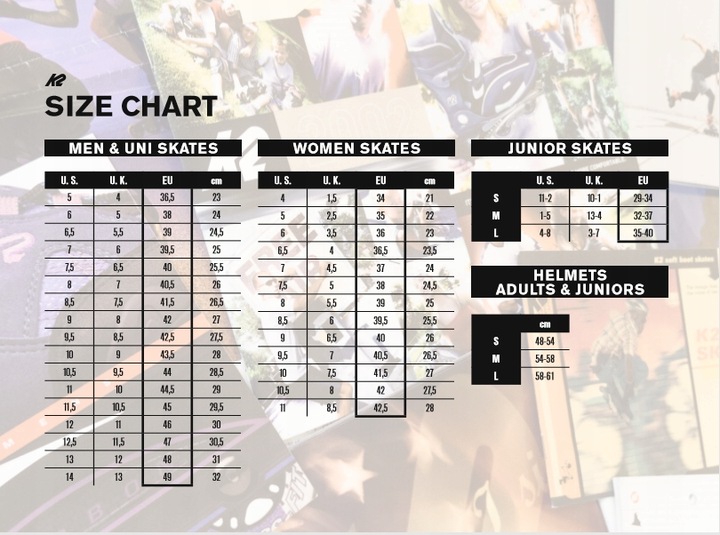This screenshot has width=720, height=535.
Task: Select junior EU range 29-34
Action: pos(642,198)
